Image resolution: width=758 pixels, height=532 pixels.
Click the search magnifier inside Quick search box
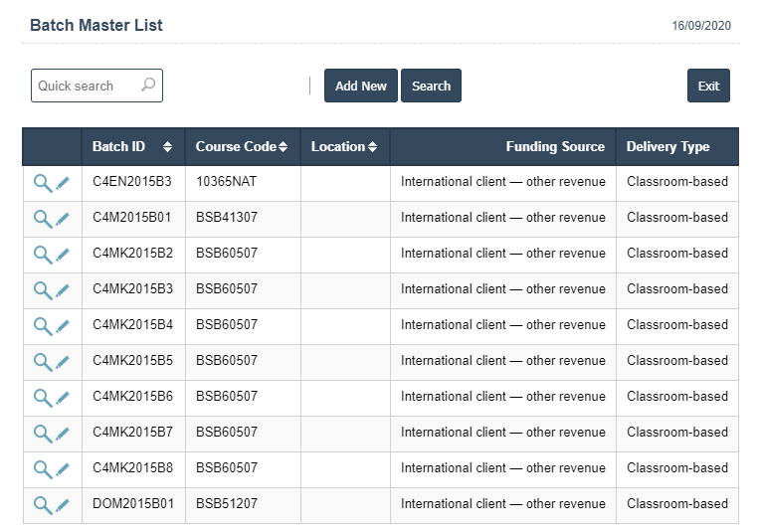148,86
